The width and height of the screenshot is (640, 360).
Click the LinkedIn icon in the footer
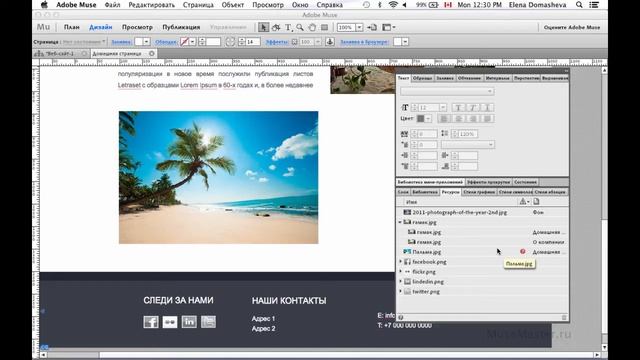pos(189,322)
